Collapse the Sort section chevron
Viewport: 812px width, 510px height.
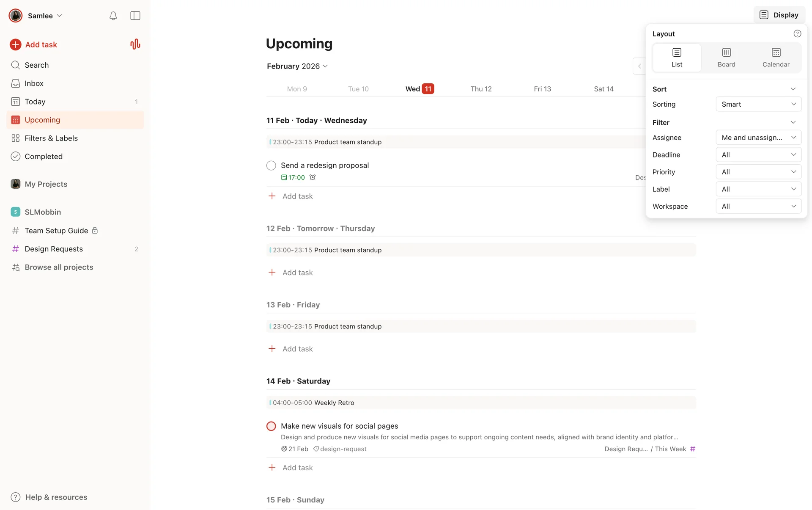[x=793, y=89]
